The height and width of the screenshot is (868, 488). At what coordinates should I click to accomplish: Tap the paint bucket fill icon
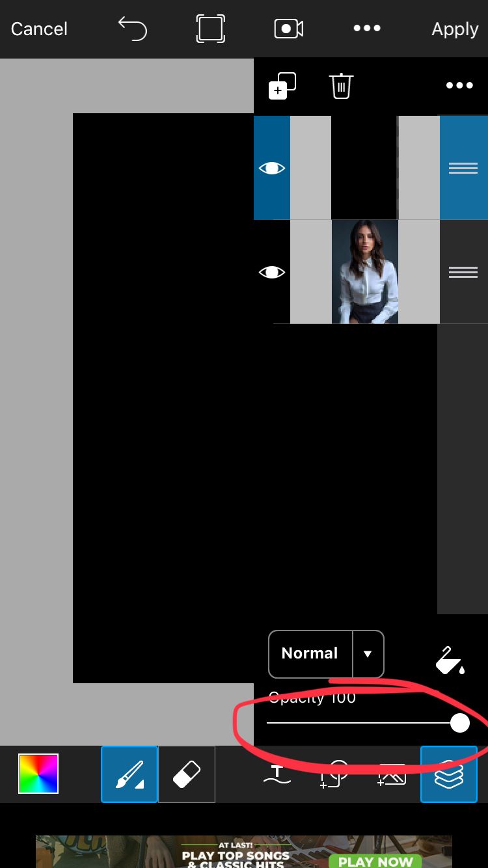pos(450,660)
